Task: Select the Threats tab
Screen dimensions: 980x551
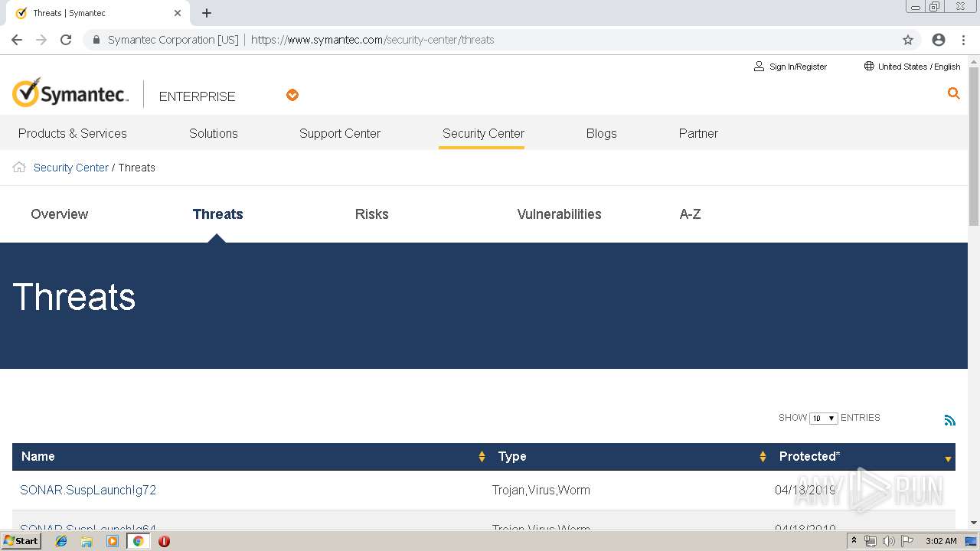Action: [218, 214]
